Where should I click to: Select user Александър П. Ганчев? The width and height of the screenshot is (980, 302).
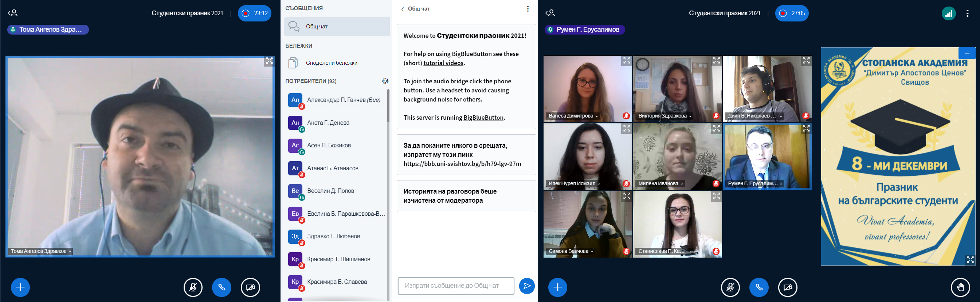337,100
